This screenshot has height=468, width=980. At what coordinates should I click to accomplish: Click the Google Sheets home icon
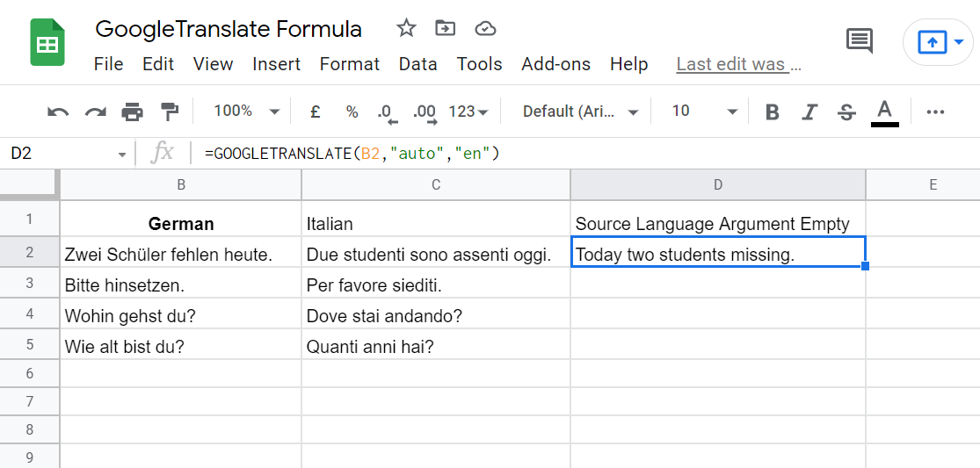point(47,42)
